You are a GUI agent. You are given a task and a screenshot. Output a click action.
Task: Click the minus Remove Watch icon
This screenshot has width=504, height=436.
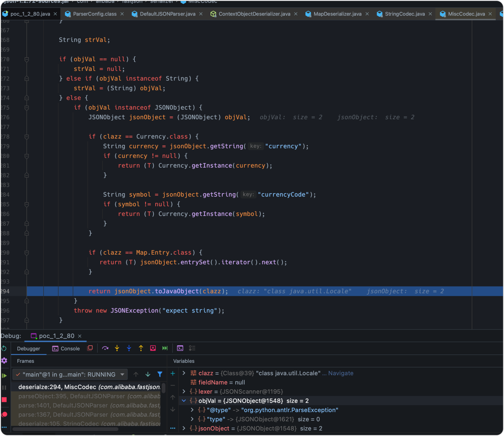(173, 385)
